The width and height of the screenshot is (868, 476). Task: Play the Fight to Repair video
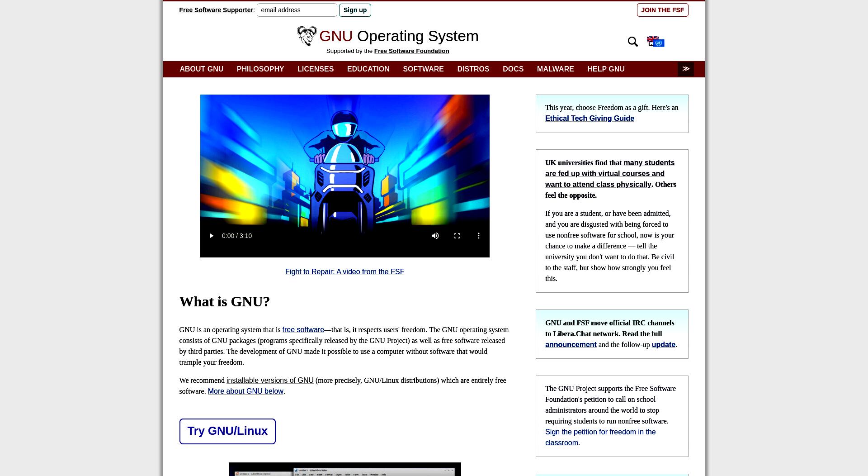click(211, 236)
